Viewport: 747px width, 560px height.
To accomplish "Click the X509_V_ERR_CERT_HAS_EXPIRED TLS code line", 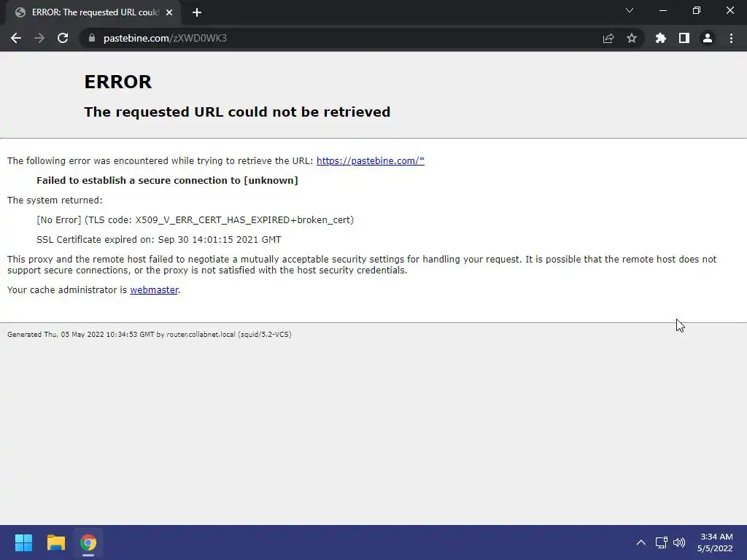I will (x=196, y=220).
